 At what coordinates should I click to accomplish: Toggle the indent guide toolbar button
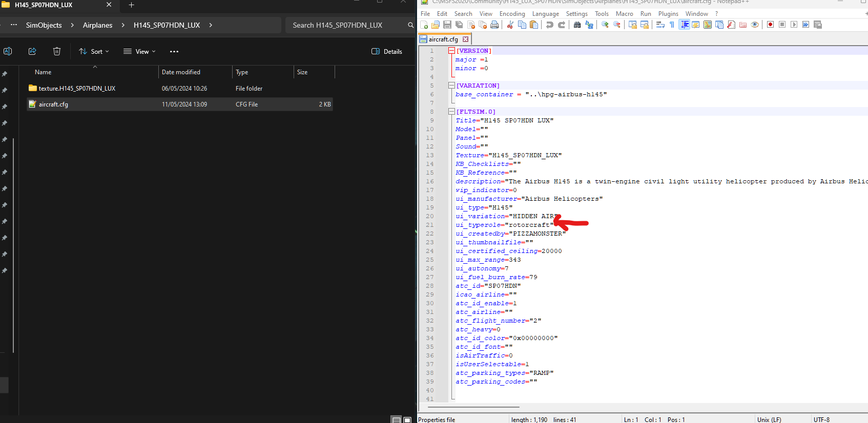coord(684,25)
